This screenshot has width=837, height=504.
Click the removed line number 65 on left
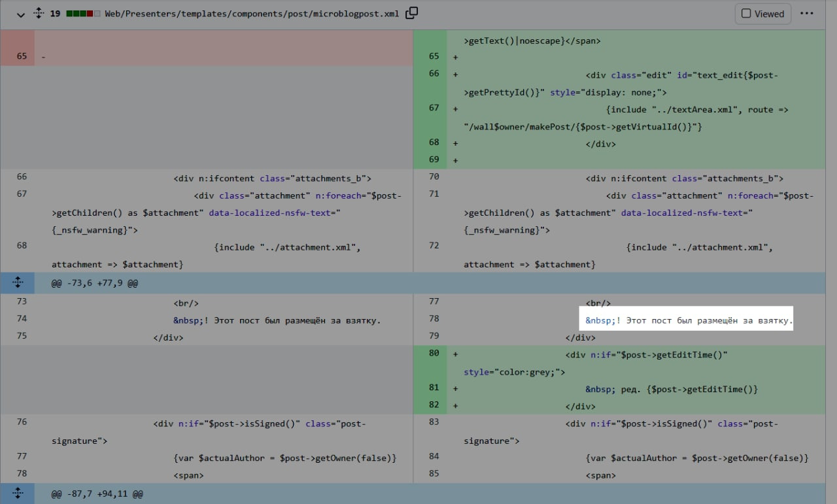point(22,56)
